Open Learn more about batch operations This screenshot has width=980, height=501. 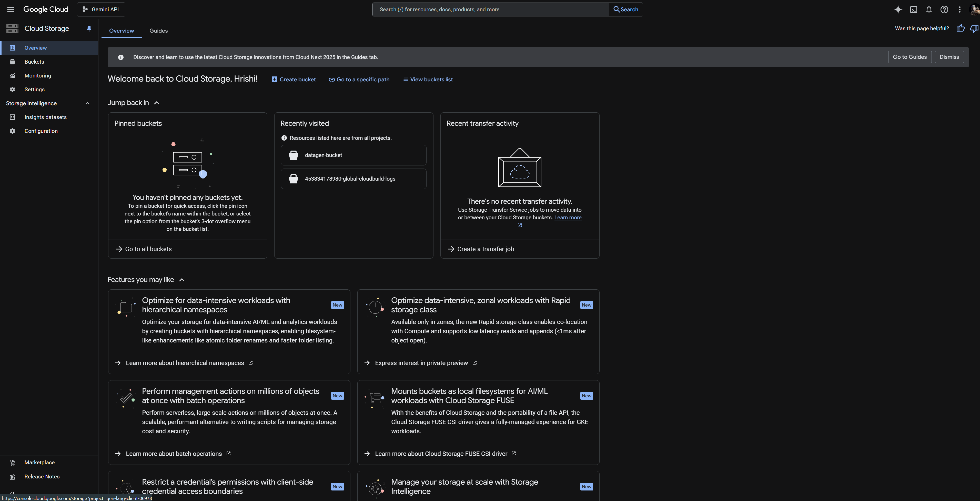(174, 454)
